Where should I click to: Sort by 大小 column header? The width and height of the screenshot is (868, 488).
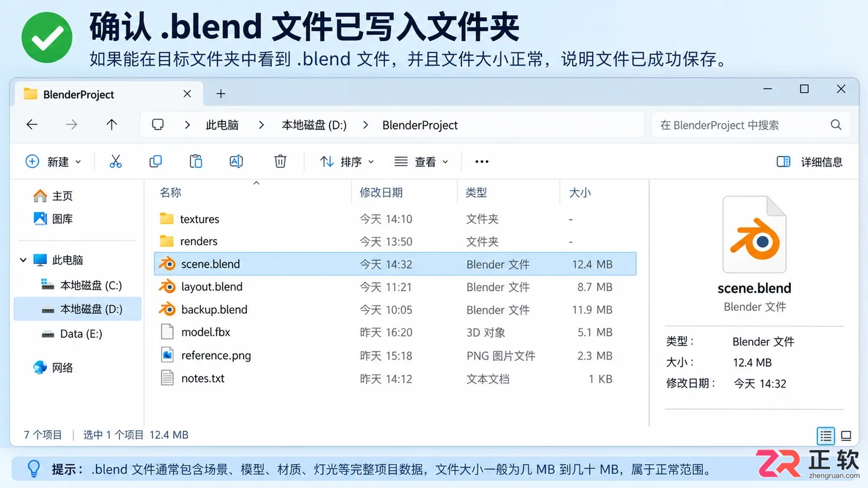580,192
